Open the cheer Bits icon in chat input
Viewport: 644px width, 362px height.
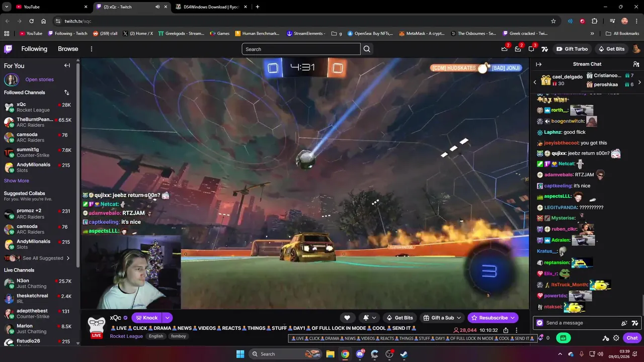coord(624,323)
